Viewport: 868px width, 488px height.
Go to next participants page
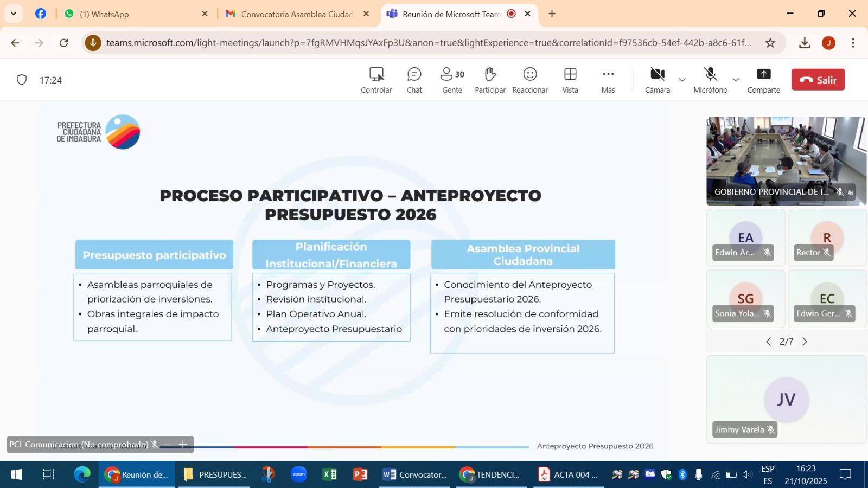(805, 342)
